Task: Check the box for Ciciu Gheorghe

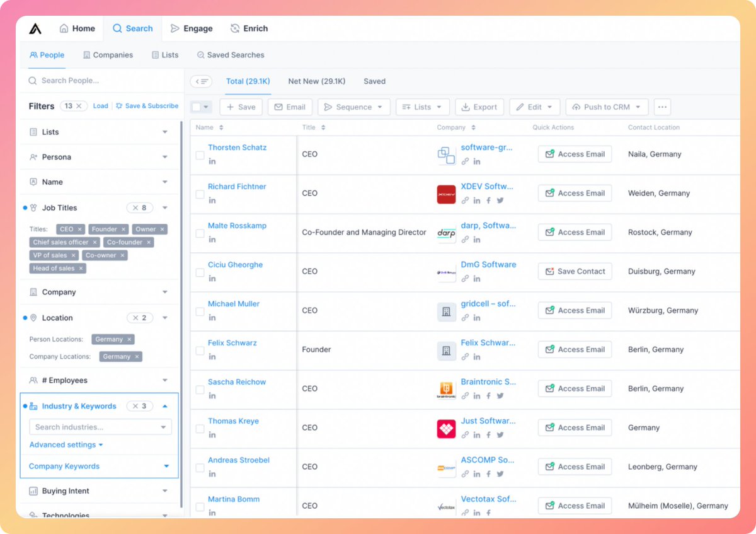Action: (x=200, y=272)
